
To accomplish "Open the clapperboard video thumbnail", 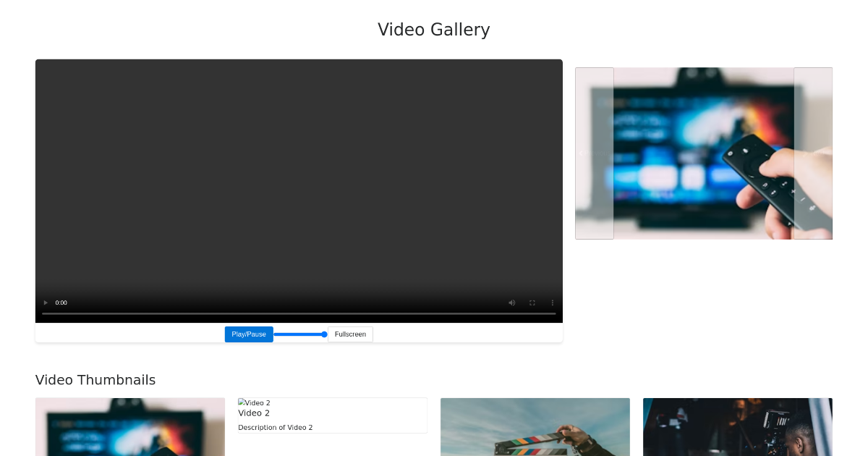I will 535,426.
